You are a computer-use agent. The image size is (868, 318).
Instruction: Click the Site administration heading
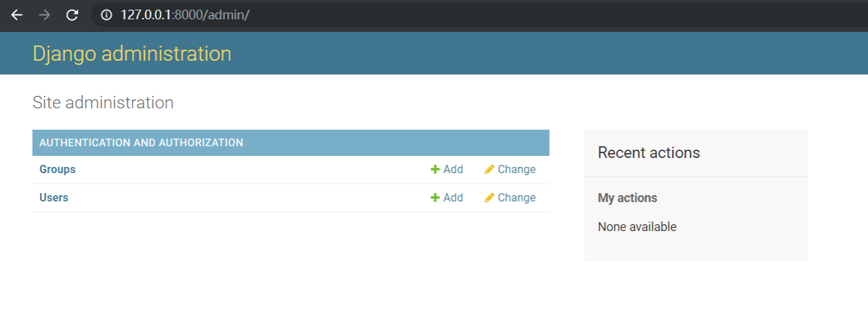[103, 103]
